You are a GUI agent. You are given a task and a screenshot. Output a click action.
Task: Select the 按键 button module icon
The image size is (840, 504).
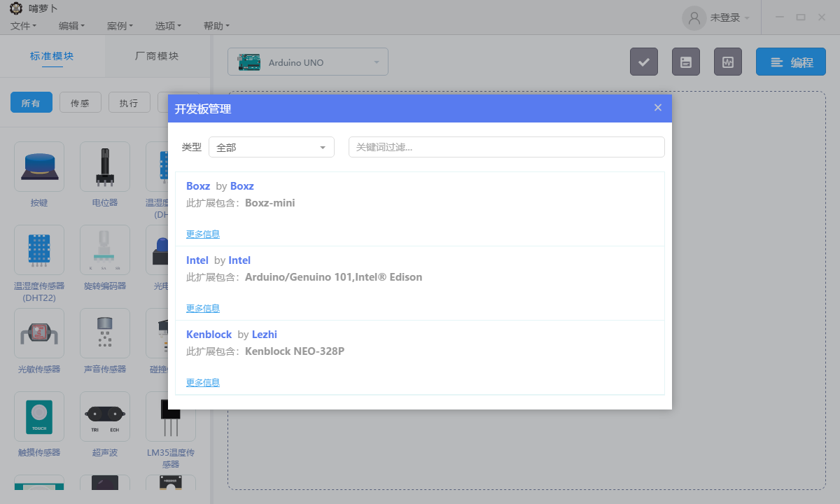pos(39,167)
